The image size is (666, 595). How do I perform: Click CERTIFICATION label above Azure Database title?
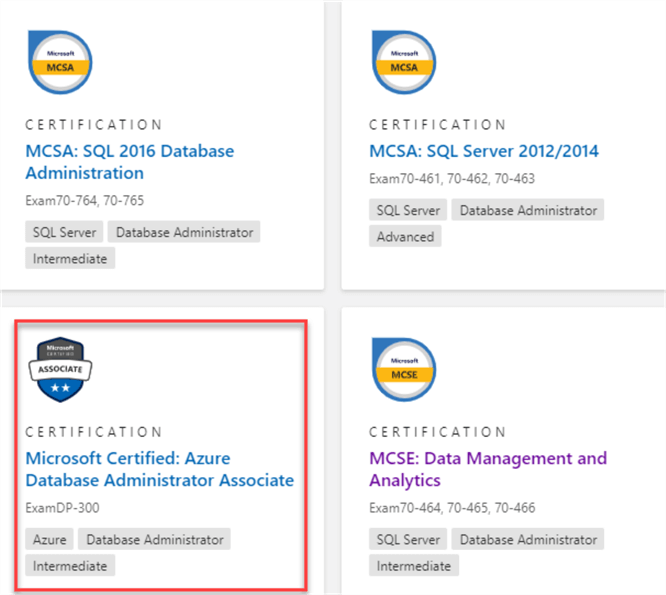pyautogui.click(x=94, y=432)
